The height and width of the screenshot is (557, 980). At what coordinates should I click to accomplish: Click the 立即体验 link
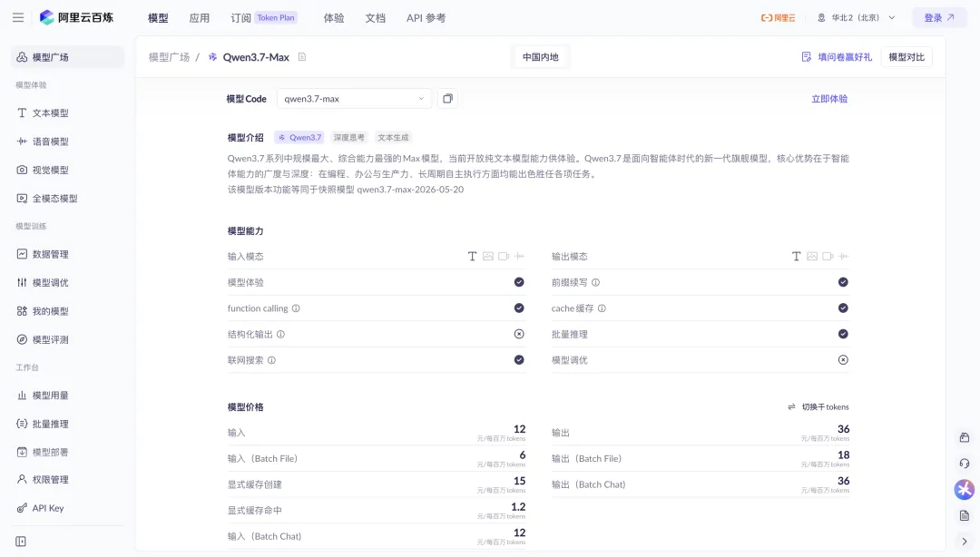tap(829, 99)
